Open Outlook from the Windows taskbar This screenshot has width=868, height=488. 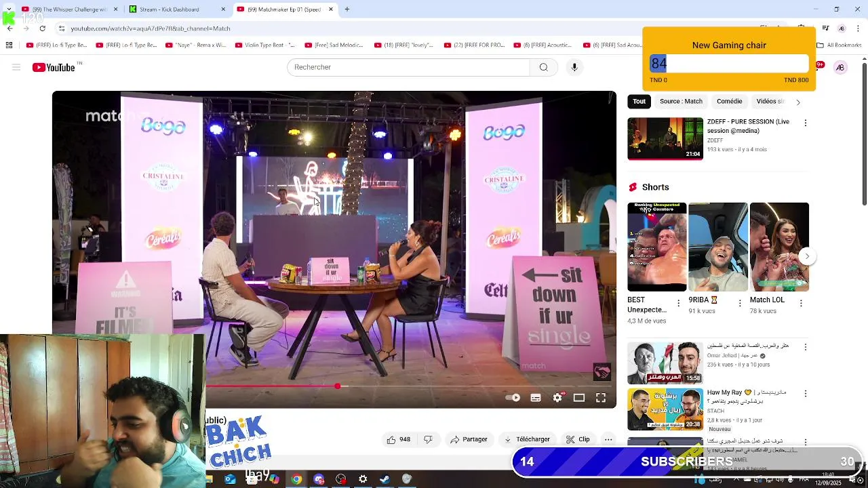click(x=230, y=479)
